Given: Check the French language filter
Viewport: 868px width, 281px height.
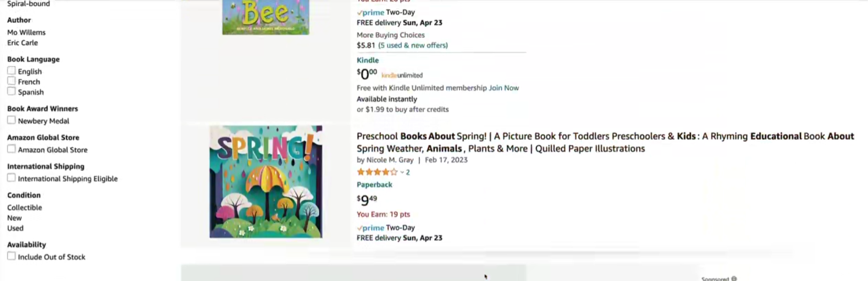Looking at the screenshot, I should click(11, 81).
